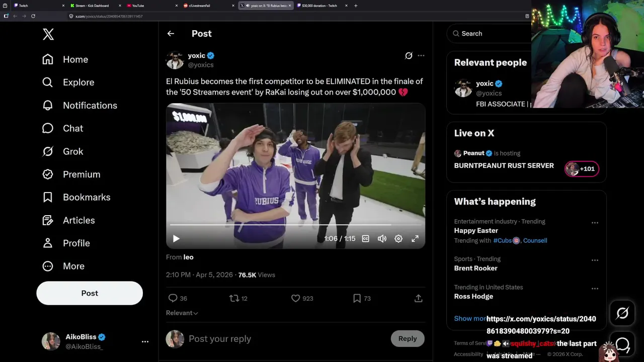Click the share post icon
The width and height of the screenshot is (644, 362).
point(418,298)
